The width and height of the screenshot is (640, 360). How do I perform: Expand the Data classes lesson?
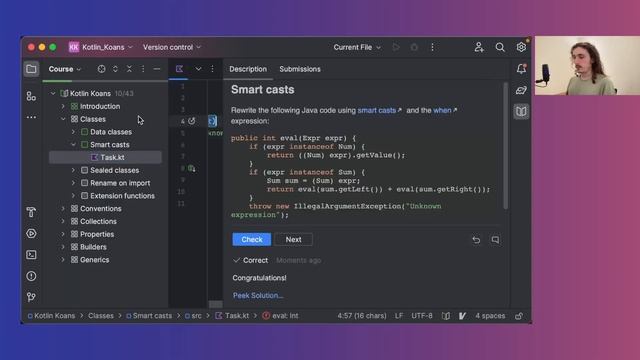tap(73, 132)
